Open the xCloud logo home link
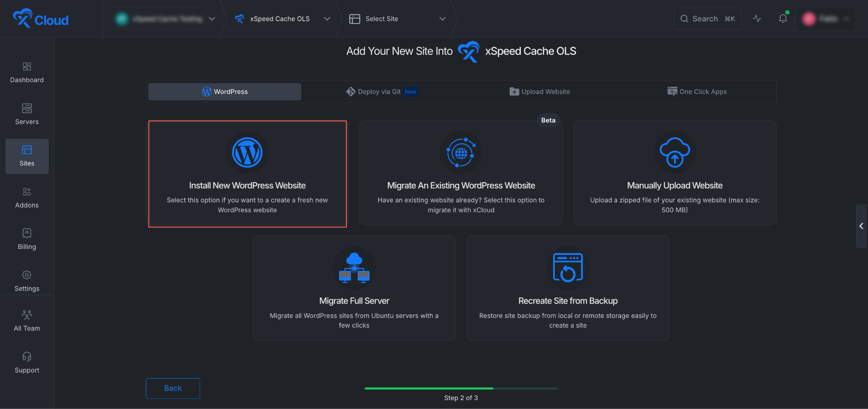Screen dimensions: 868x409 tap(41, 19)
